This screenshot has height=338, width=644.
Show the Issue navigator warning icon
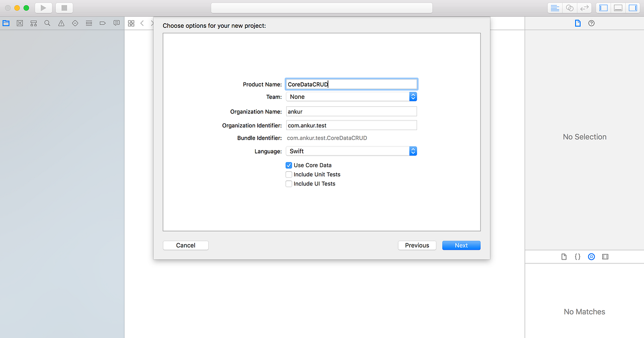(61, 23)
